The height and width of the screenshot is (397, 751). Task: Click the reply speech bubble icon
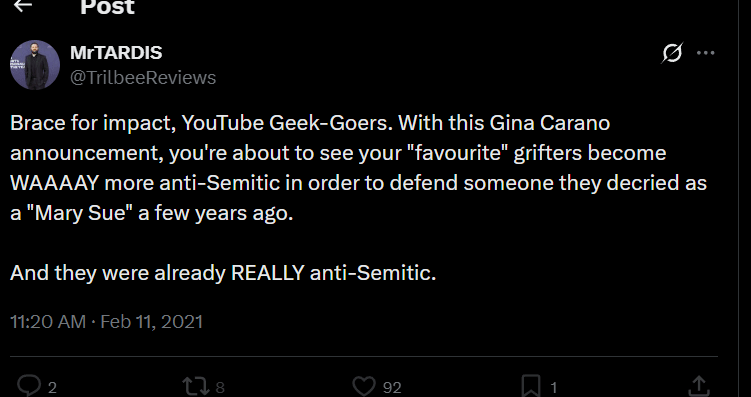pyautogui.click(x=29, y=386)
